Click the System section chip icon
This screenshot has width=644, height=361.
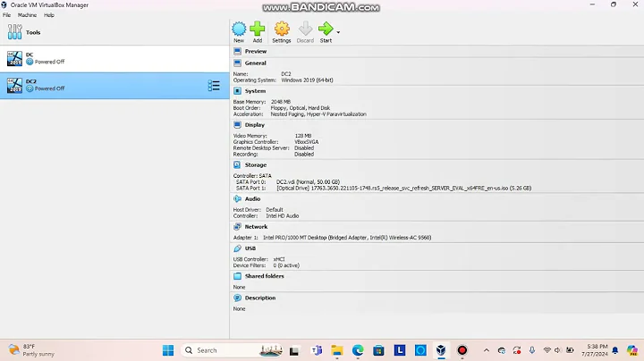point(237,91)
